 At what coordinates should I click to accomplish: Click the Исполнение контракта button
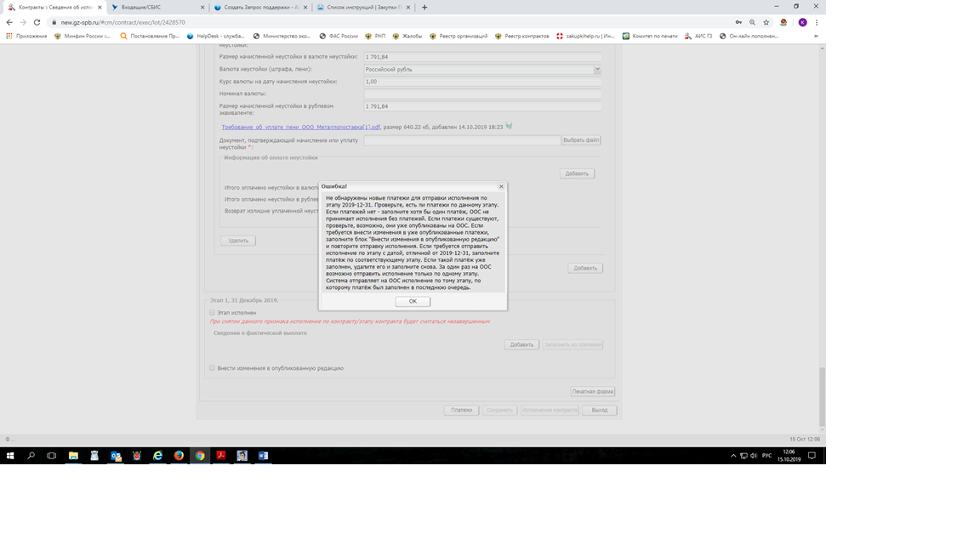pos(550,411)
